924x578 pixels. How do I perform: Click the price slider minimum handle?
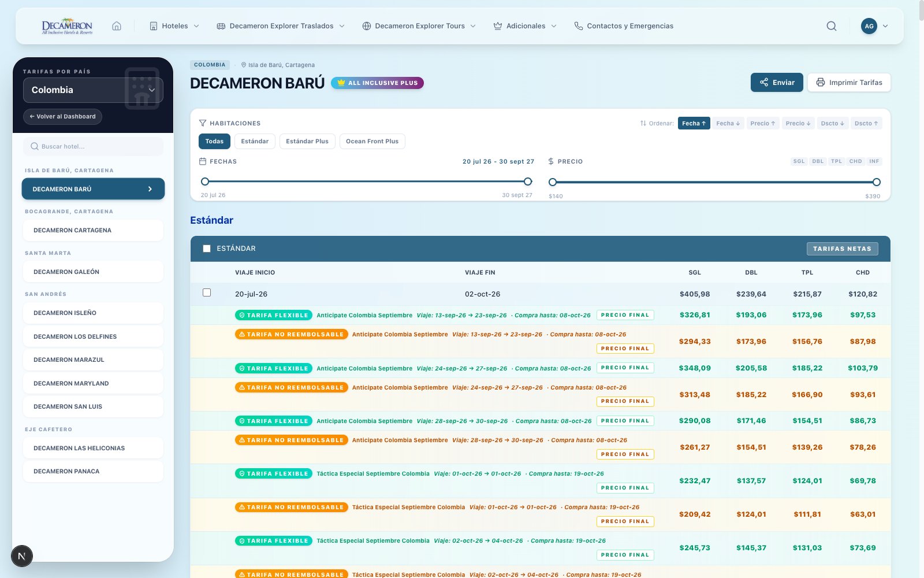[553, 182]
